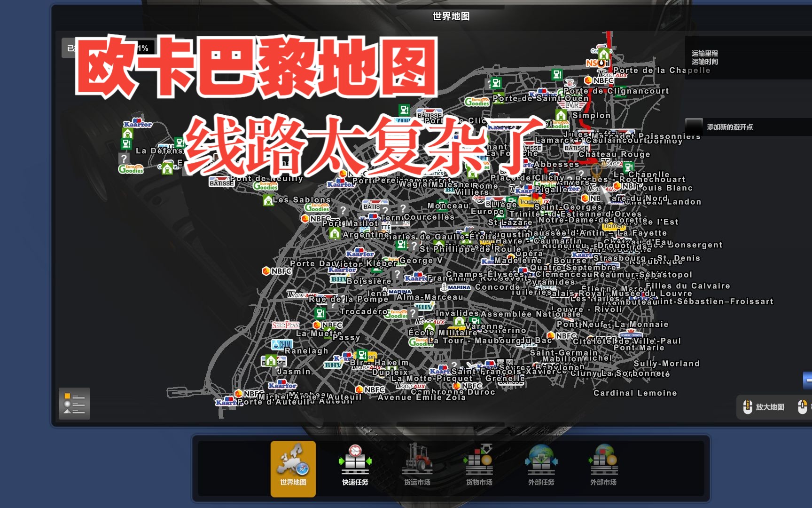Select the Nordic Crown logo above Pont Marie

pyautogui.click(x=631, y=335)
